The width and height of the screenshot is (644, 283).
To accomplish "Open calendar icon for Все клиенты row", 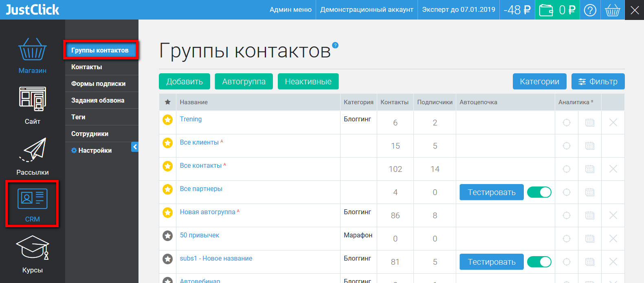I will tap(590, 146).
